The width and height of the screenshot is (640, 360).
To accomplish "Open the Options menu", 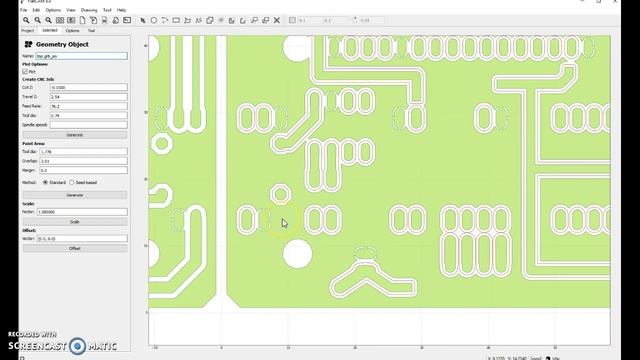I will tap(53, 10).
